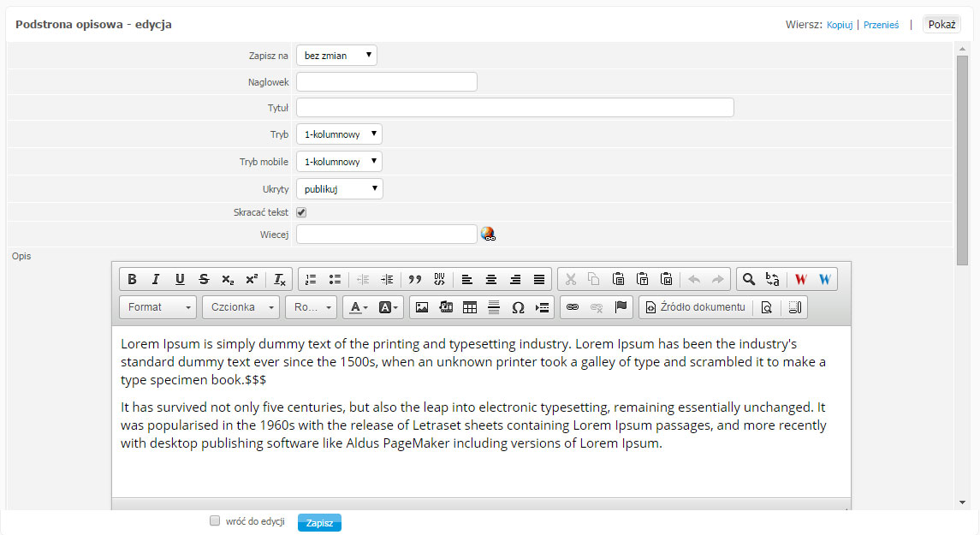Center the text
980x535 pixels.
tap(491, 279)
